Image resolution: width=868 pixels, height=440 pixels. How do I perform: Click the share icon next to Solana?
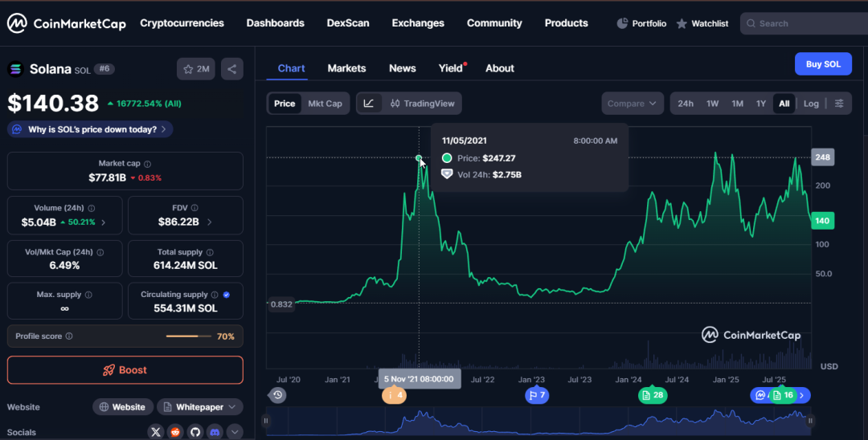click(x=231, y=69)
